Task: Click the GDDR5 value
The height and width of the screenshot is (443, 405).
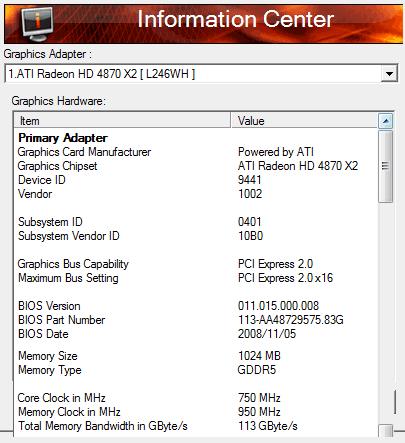Action: click(257, 370)
